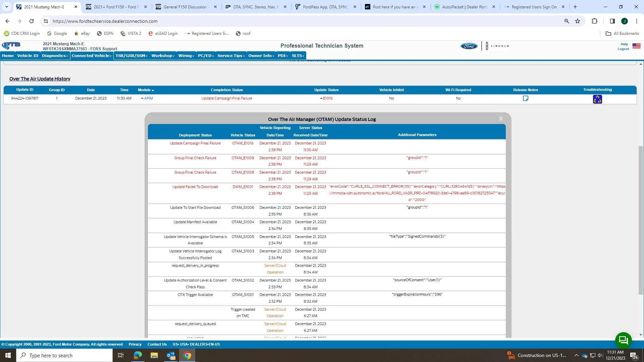Click the Windows taskbar search box
The image size is (644, 362).
(64, 355)
